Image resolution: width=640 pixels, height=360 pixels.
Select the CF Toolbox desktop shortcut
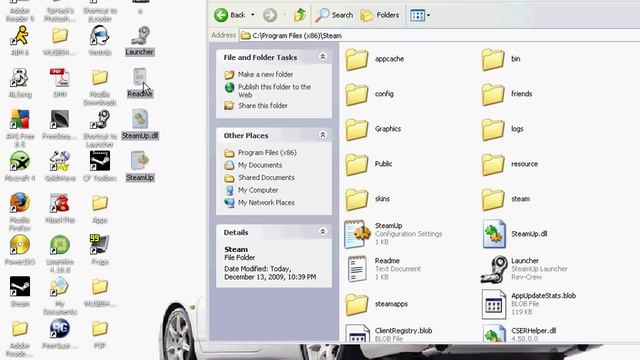(100, 167)
